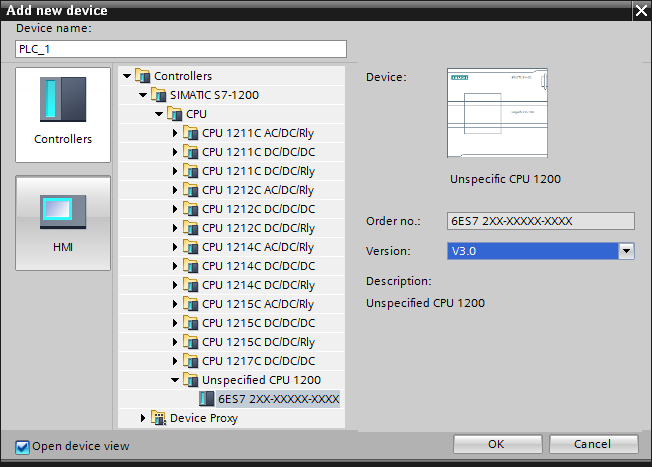The height and width of the screenshot is (467, 652).
Task: Select the CPU 1215C DC/DC/Rly label
Action: [258, 342]
